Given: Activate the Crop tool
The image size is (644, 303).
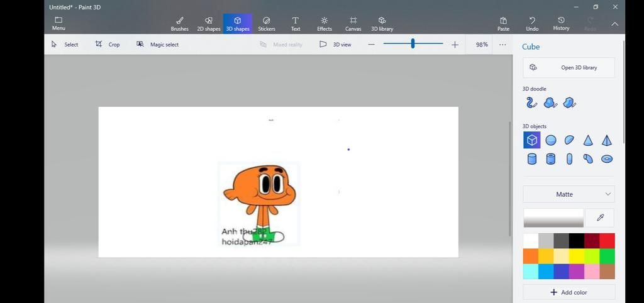Looking at the screenshot, I should pyautogui.click(x=107, y=45).
